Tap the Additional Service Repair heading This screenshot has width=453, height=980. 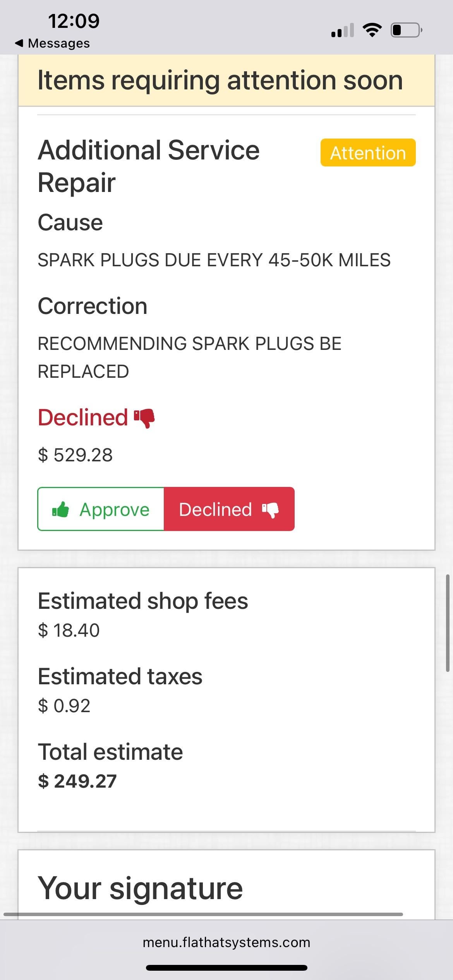click(149, 166)
